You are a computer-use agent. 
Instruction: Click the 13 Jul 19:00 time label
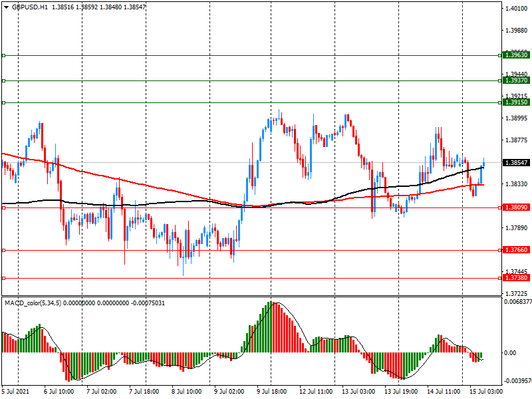pos(401,391)
